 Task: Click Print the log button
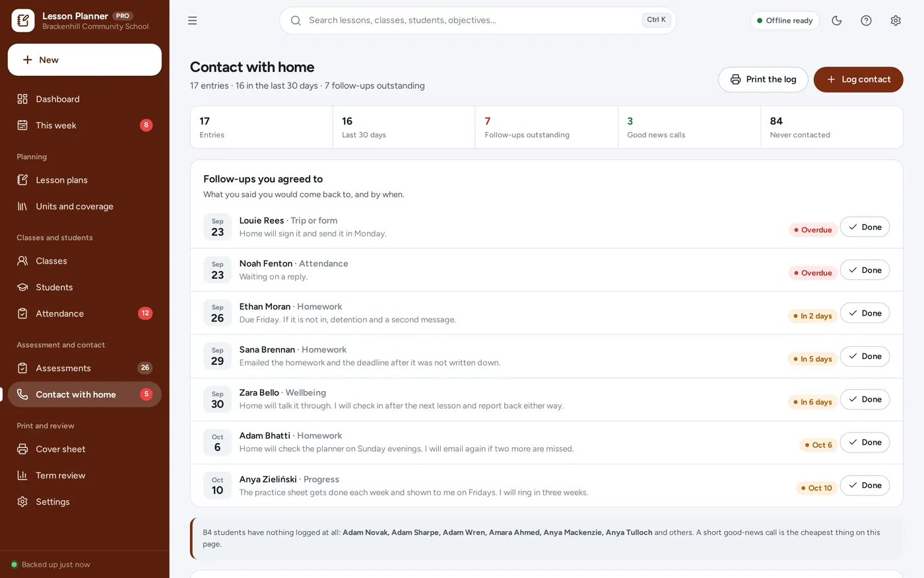[x=763, y=79]
